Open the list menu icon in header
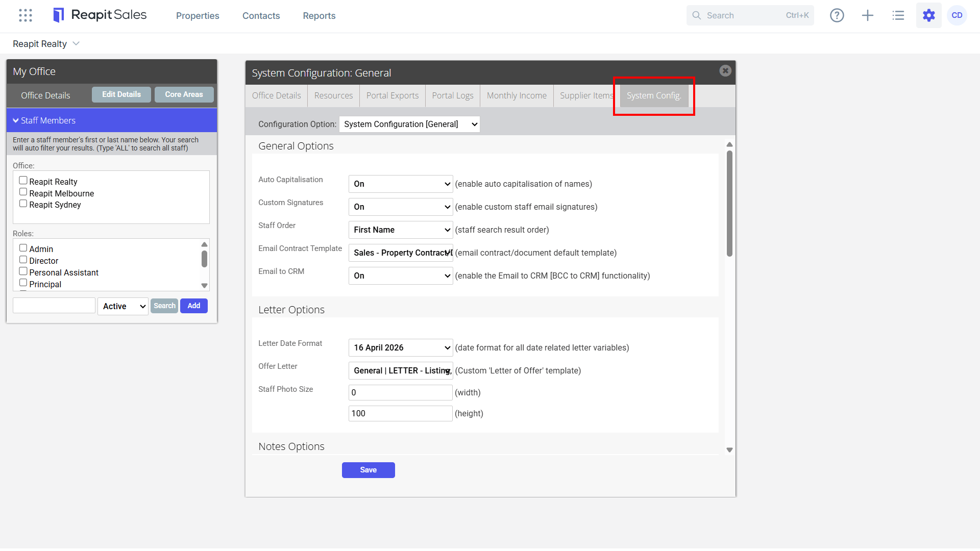This screenshot has height=551, width=980. pyautogui.click(x=898, y=15)
